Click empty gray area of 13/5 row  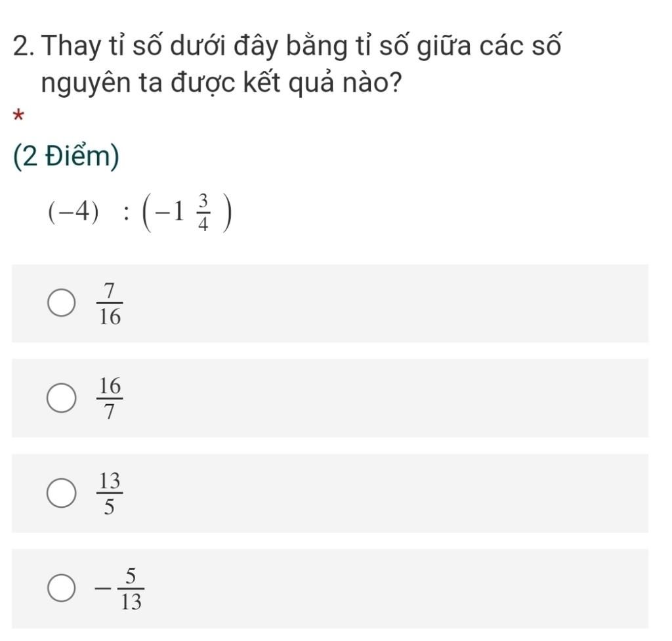[394, 493]
